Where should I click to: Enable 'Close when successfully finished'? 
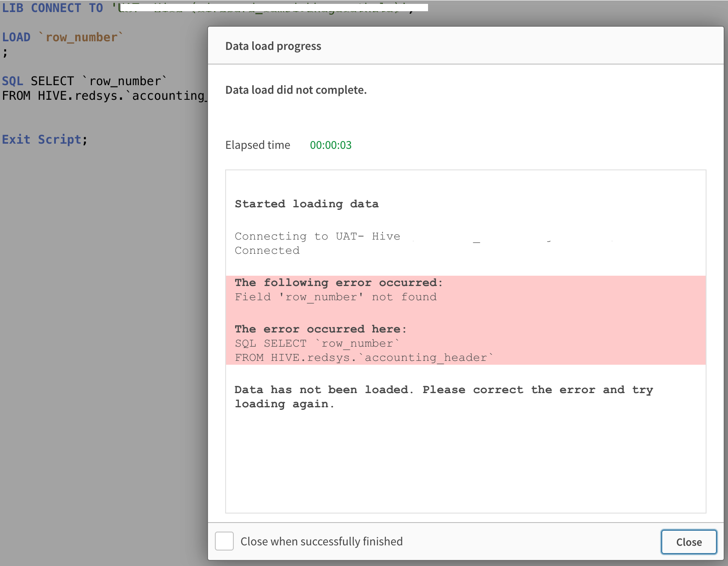coord(224,541)
